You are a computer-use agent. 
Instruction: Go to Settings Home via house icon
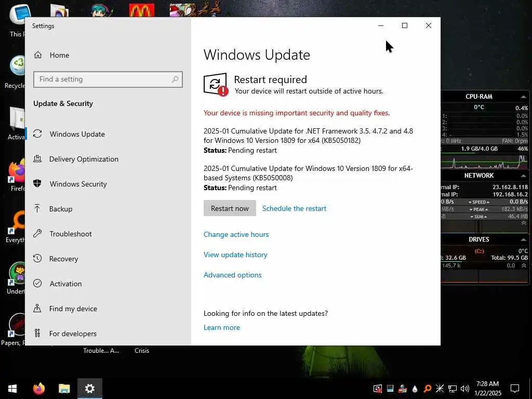37,55
